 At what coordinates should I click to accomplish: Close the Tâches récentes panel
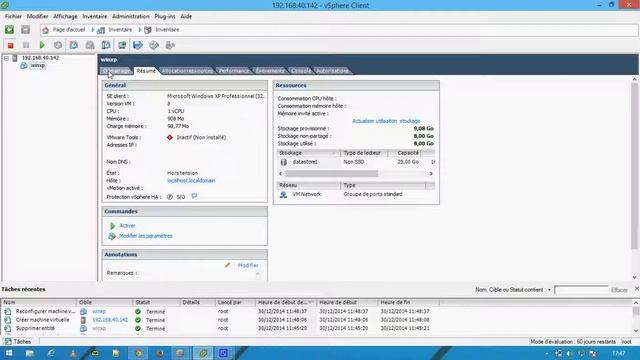click(x=637, y=289)
